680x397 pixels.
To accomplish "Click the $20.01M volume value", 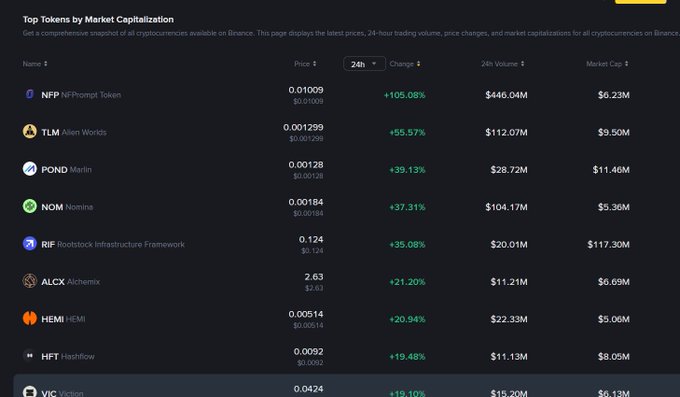I will point(509,244).
